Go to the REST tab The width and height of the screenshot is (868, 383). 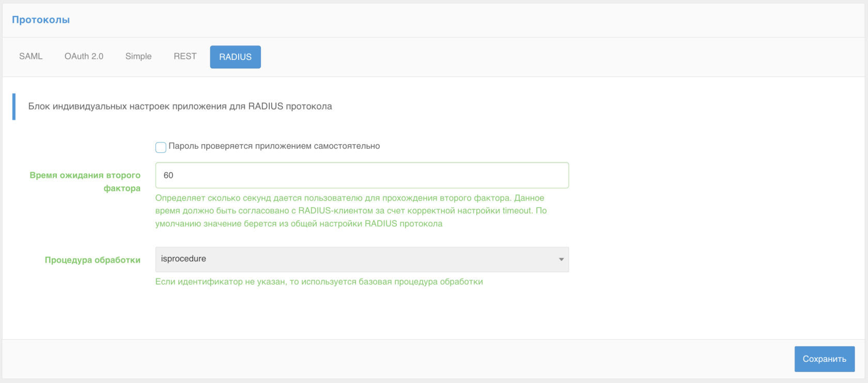(x=185, y=56)
